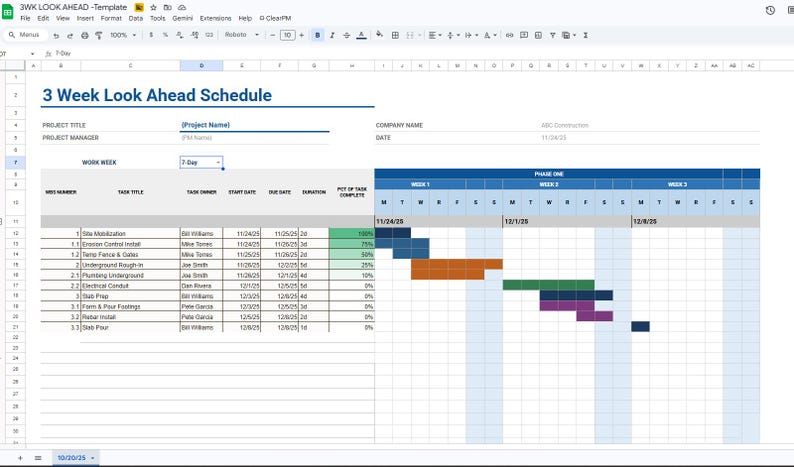Open the Gemini menu
The width and height of the screenshot is (794, 467).
tap(182, 18)
